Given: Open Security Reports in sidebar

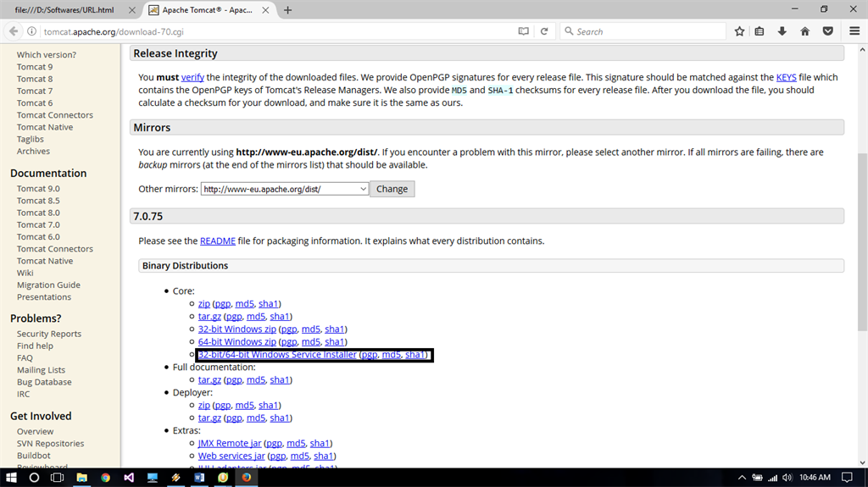Looking at the screenshot, I should click(x=48, y=335).
